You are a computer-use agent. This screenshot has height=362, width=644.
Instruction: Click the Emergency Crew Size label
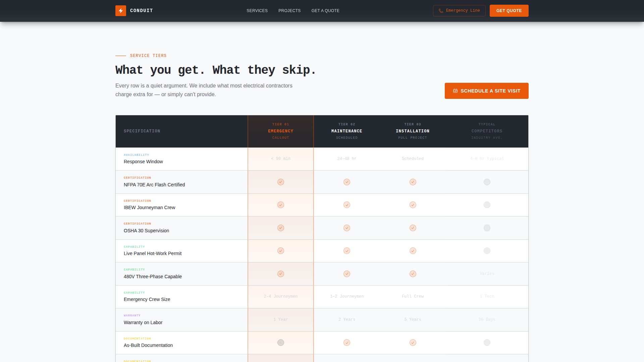[x=147, y=299]
